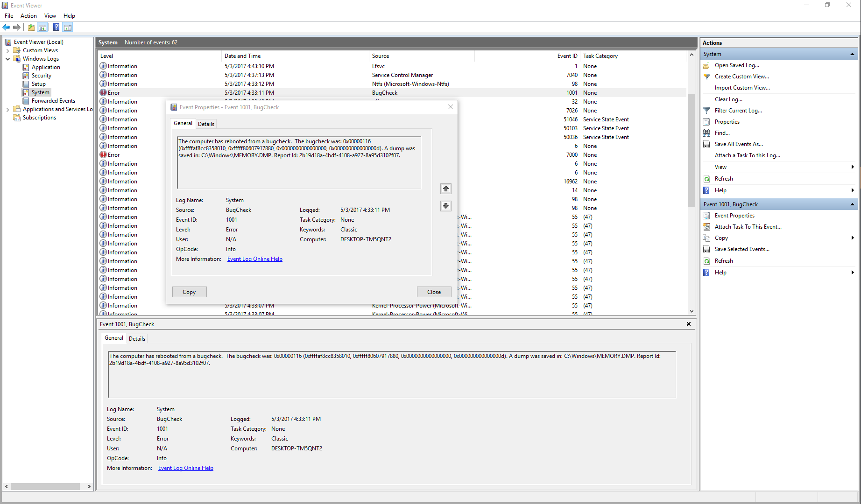Click the event list vertical scrollbar thumb
The height and width of the screenshot is (504, 861).
pos(692,150)
